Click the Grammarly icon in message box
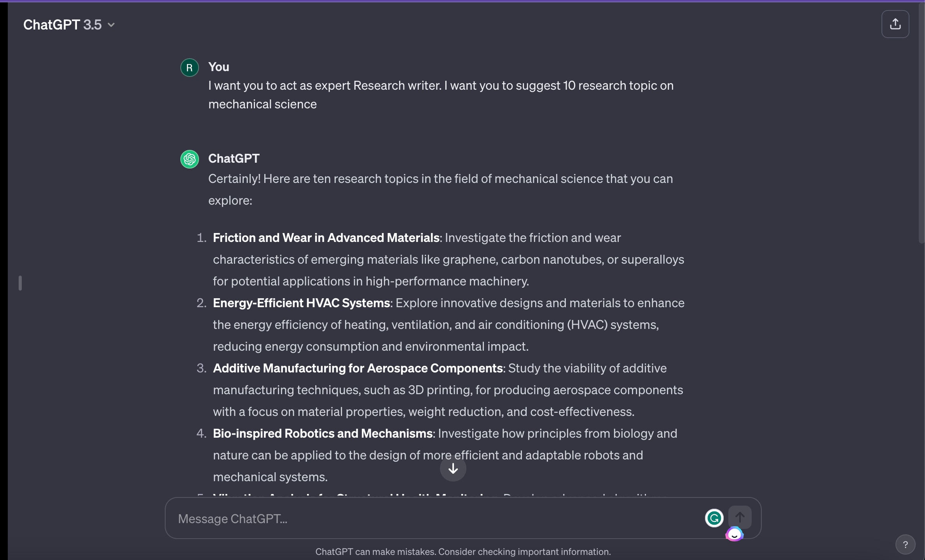This screenshot has width=925, height=560. 714,518
